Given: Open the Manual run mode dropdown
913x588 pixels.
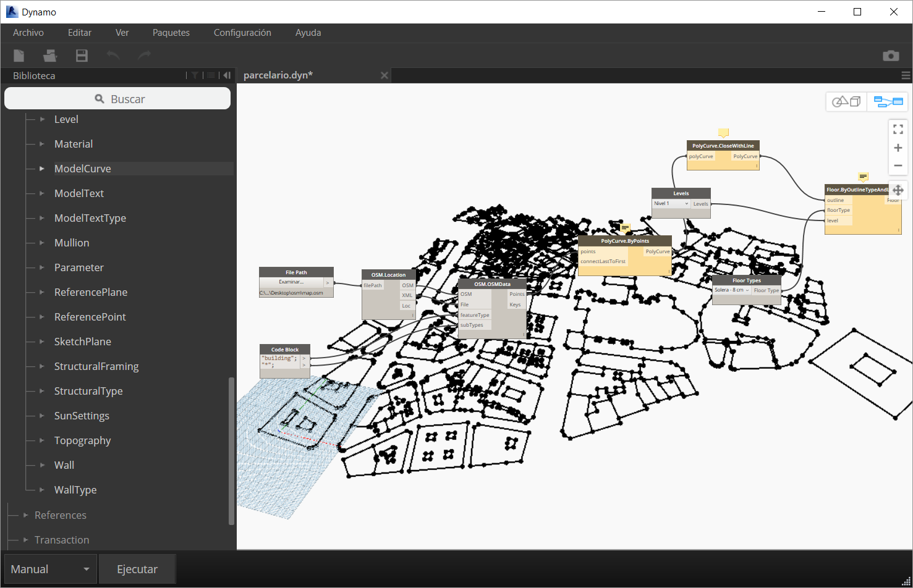Looking at the screenshot, I should click(50, 569).
